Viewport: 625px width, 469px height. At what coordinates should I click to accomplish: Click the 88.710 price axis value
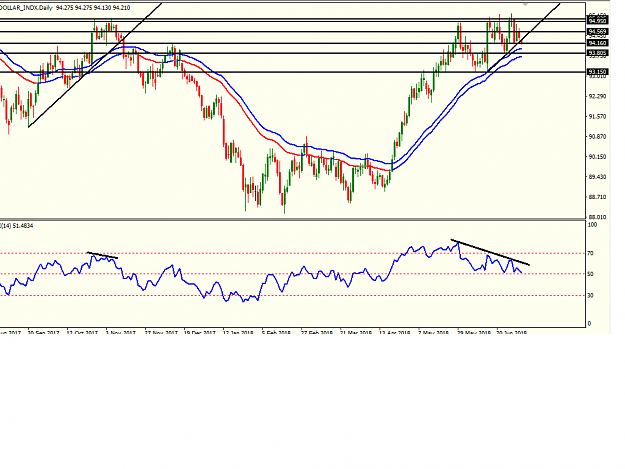597,197
